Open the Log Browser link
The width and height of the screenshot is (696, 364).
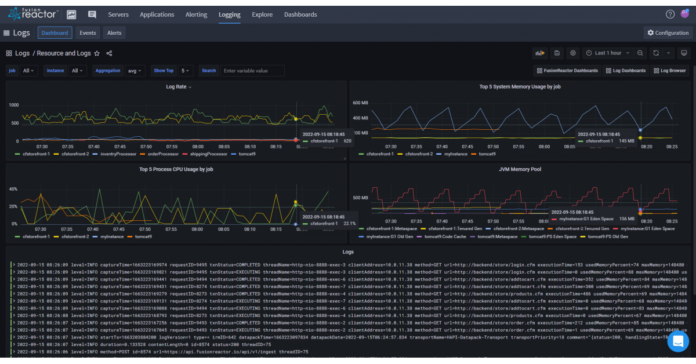(x=670, y=71)
